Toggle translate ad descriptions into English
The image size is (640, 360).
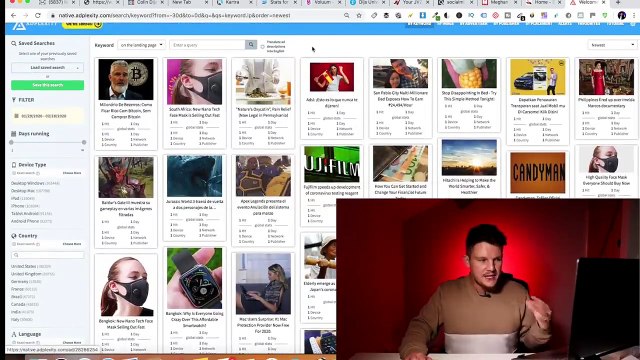click(x=262, y=47)
